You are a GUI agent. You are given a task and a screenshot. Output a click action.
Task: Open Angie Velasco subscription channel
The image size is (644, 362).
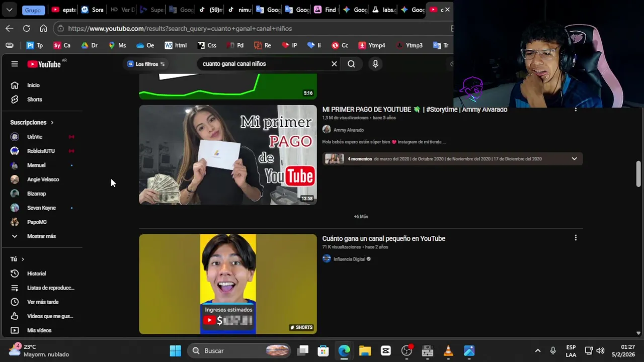tap(42, 179)
